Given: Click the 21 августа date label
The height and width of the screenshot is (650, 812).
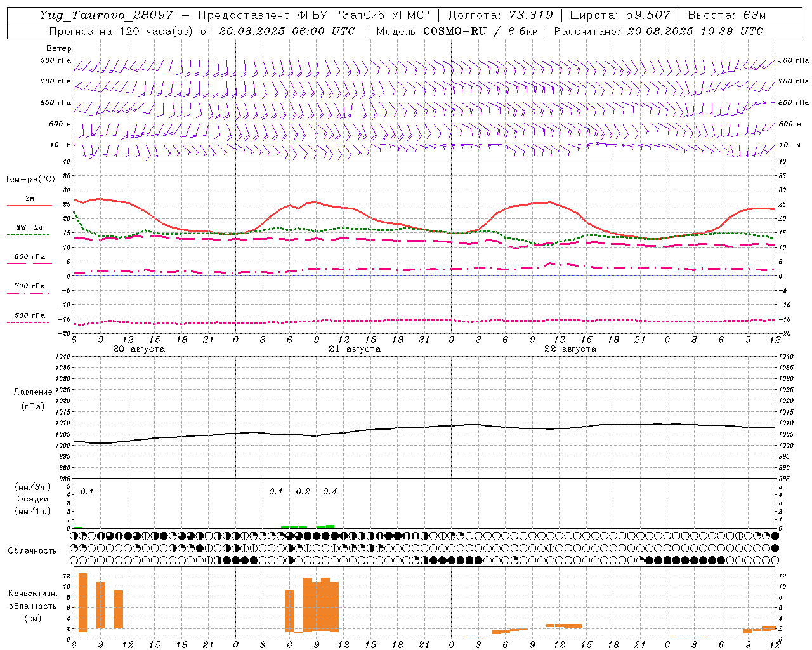Looking at the screenshot, I should tap(355, 349).
